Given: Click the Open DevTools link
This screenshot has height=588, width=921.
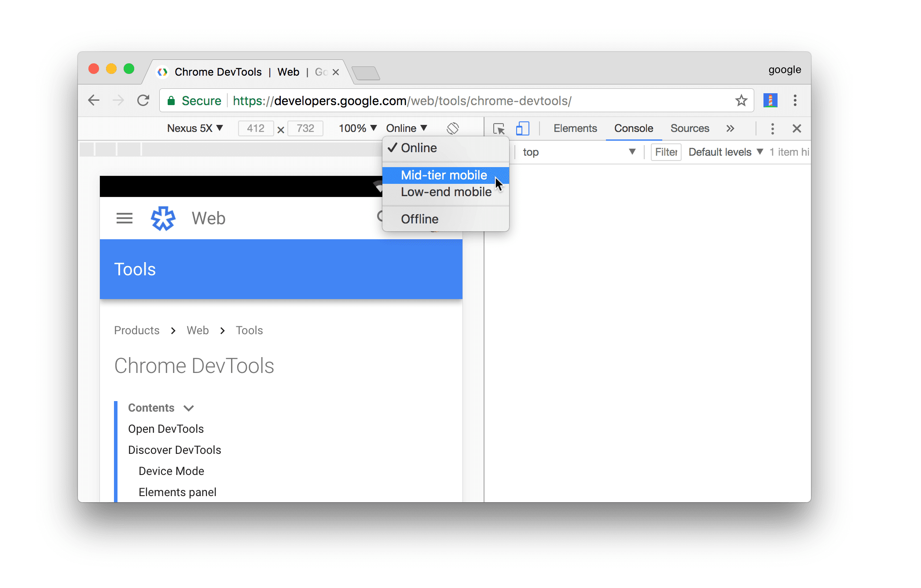Looking at the screenshot, I should 166,429.
